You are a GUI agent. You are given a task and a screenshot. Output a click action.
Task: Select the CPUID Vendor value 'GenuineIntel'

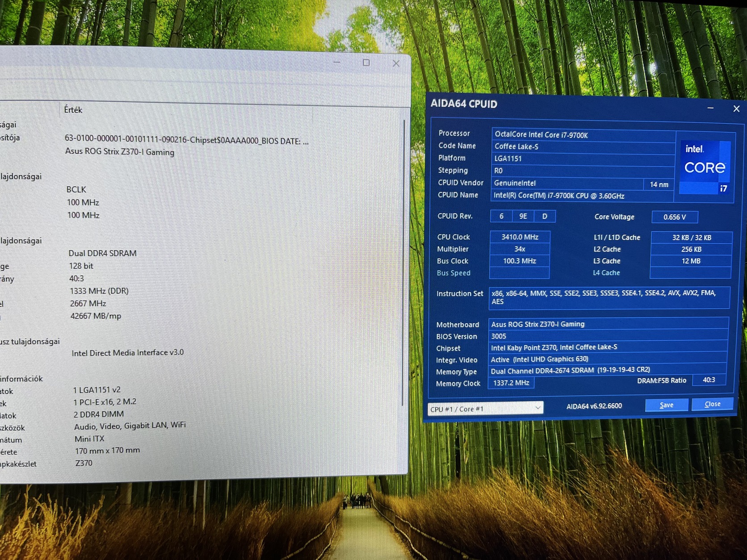567,183
